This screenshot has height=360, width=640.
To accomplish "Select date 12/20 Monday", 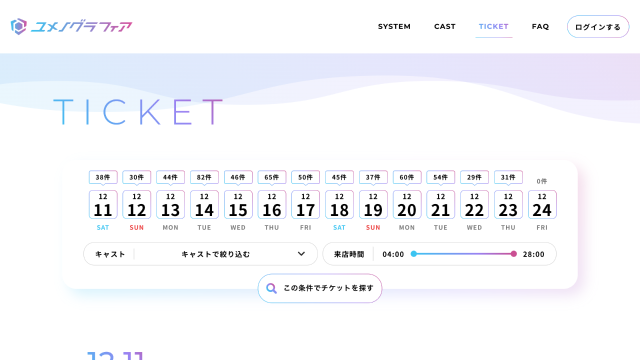I will [x=407, y=204].
